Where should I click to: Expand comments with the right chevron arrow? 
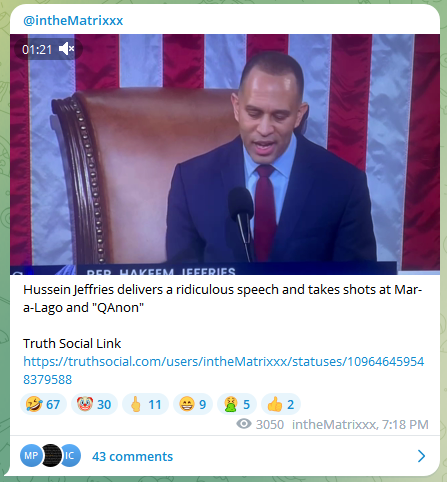pyautogui.click(x=422, y=456)
